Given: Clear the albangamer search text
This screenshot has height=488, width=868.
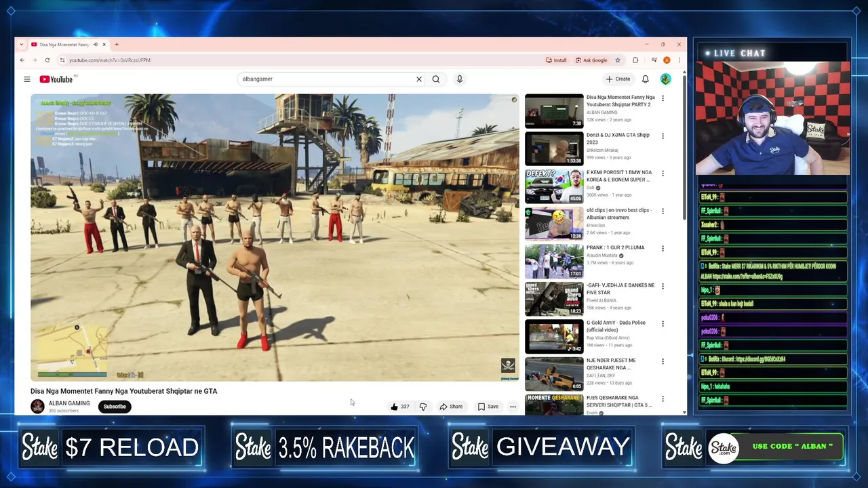Looking at the screenshot, I should [x=419, y=79].
